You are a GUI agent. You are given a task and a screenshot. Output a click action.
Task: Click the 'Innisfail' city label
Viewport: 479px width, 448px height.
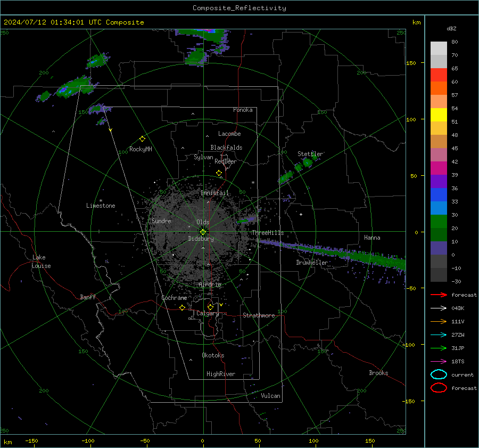pyautogui.click(x=214, y=193)
